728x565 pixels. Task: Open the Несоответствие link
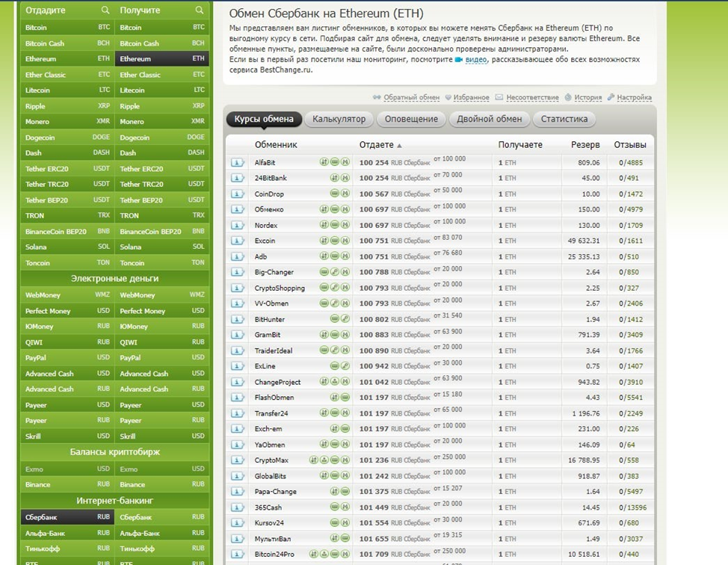532,97
